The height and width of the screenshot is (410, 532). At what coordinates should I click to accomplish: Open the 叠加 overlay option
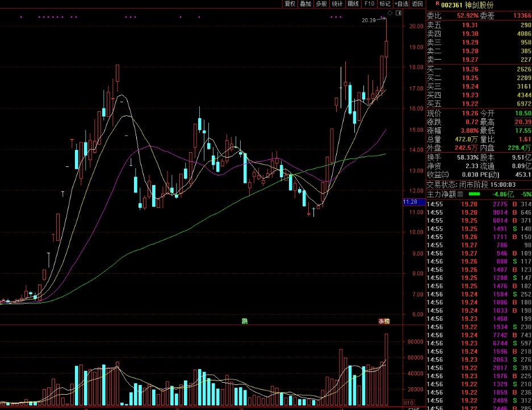tap(306, 4)
